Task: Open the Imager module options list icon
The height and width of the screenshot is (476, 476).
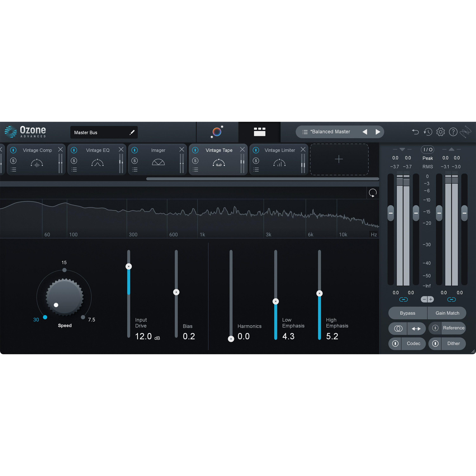Action: pyautogui.click(x=135, y=169)
